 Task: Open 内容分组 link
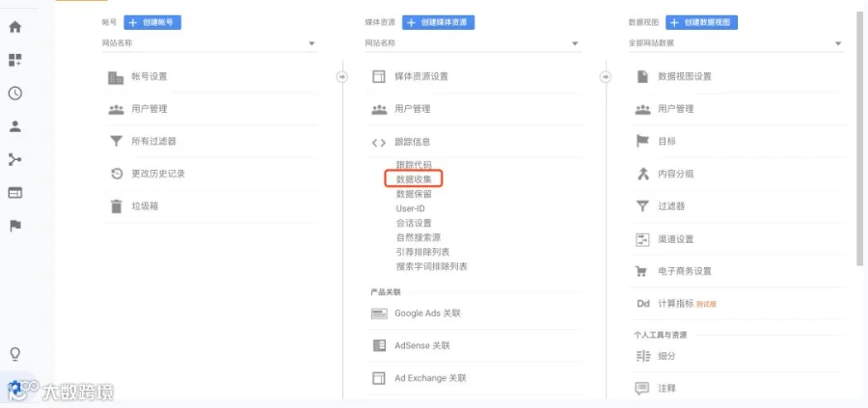(675, 174)
